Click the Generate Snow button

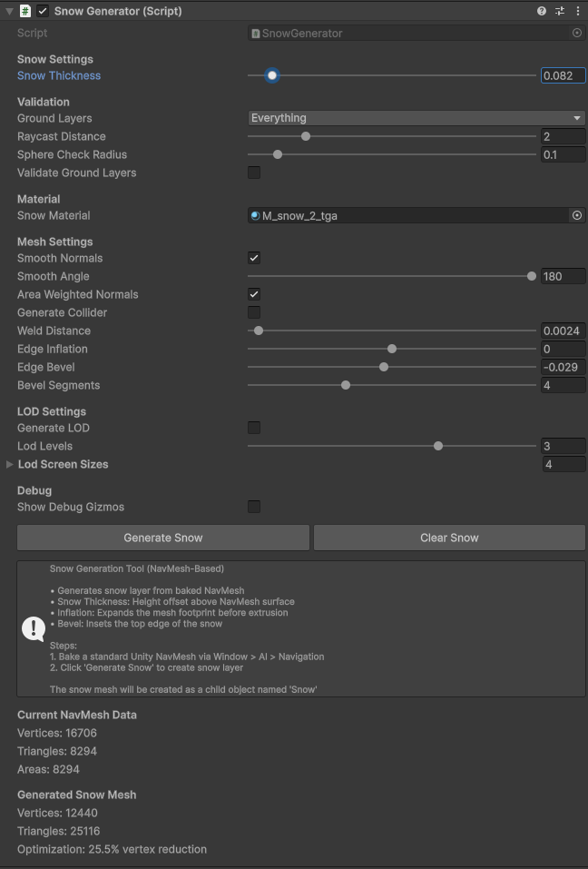click(x=162, y=537)
